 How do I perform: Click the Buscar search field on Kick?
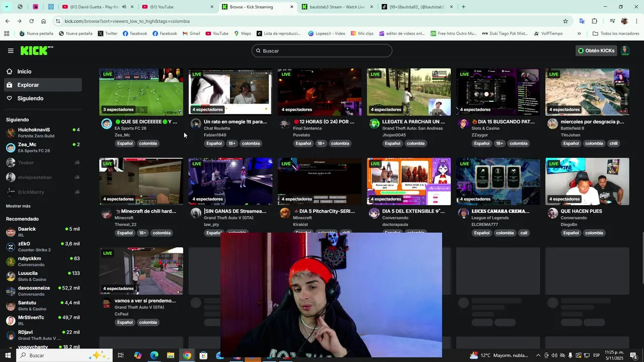pos(322,51)
